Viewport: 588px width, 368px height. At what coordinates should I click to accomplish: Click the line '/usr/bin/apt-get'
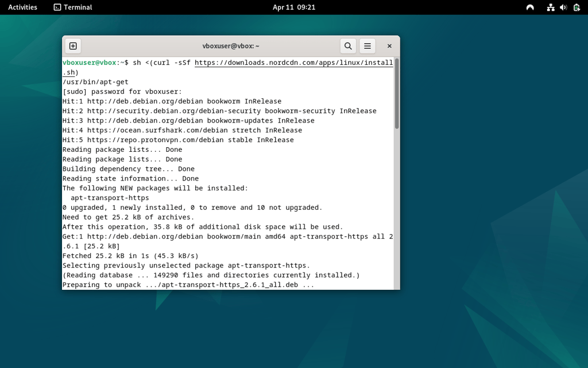pyautogui.click(x=95, y=82)
